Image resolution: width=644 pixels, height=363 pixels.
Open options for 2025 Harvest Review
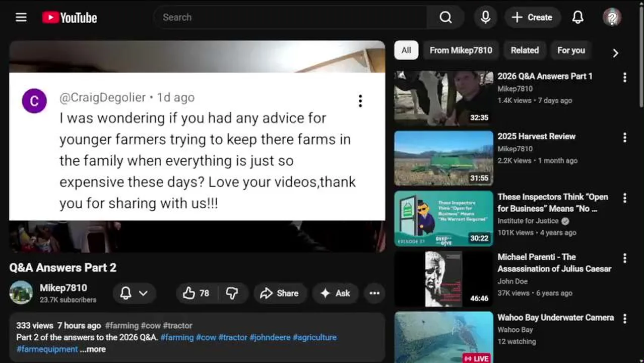pos(625,137)
